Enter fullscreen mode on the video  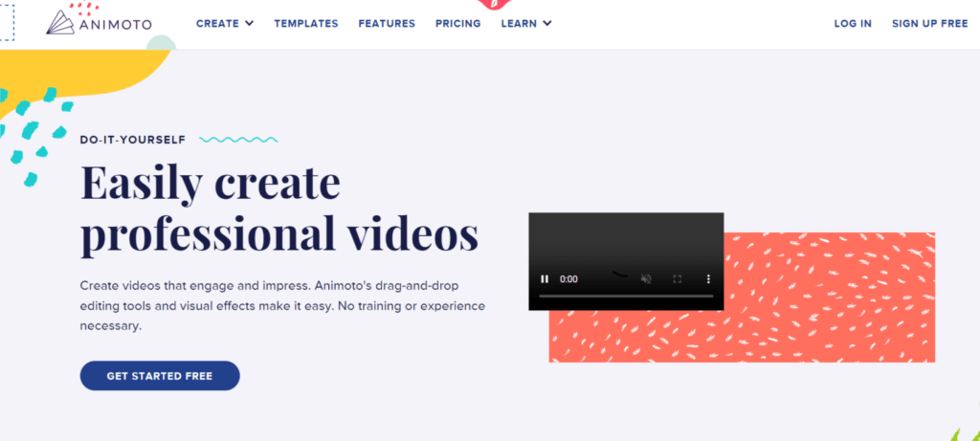pos(677,279)
